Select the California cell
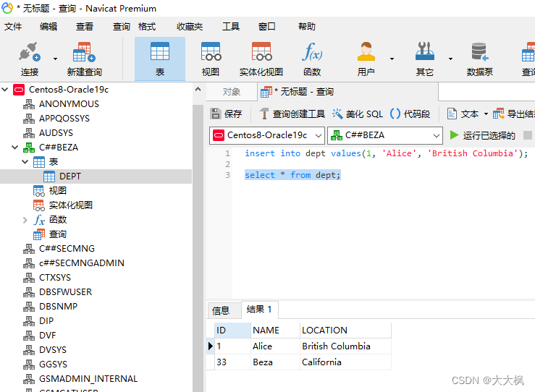Screen dimensions: 535x392 click(x=345, y=362)
